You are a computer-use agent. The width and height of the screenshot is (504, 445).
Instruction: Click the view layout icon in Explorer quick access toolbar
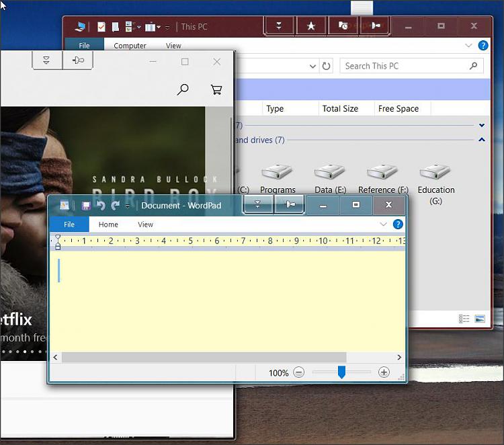coord(129,27)
